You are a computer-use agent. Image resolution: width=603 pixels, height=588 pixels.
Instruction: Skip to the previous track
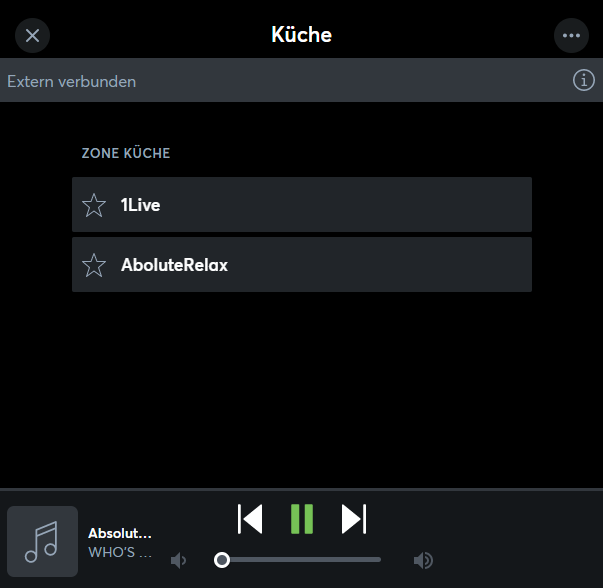coord(250,519)
